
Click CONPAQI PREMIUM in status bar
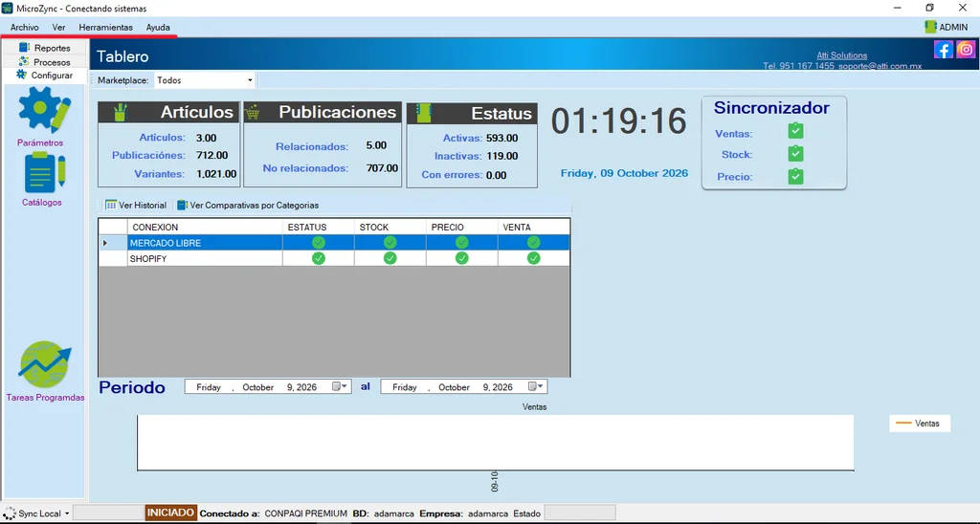click(x=305, y=513)
